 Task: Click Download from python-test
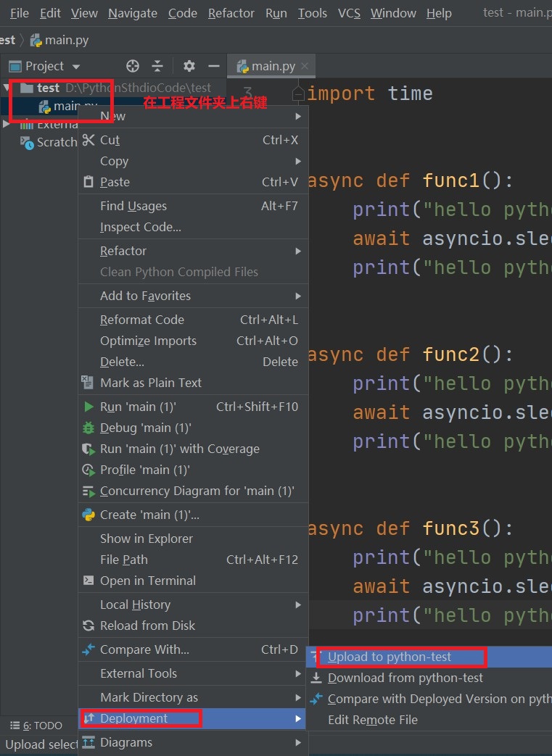pyautogui.click(x=429, y=678)
